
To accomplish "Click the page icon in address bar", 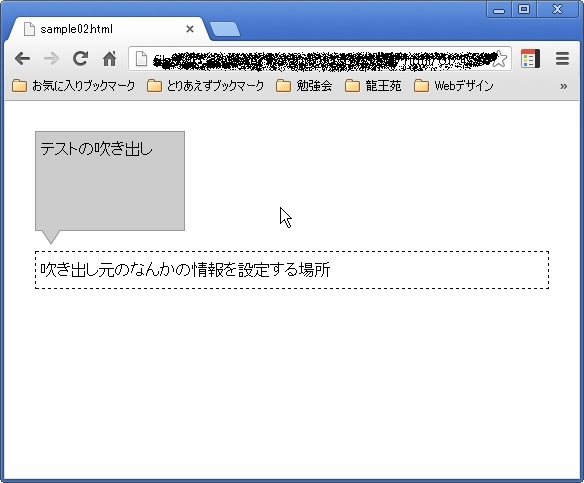I will (141, 59).
